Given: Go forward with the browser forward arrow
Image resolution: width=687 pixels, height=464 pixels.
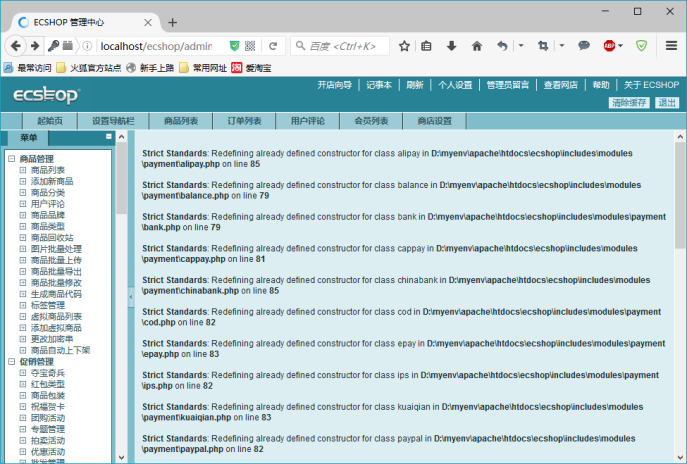Looking at the screenshot, I should point(35,46).
